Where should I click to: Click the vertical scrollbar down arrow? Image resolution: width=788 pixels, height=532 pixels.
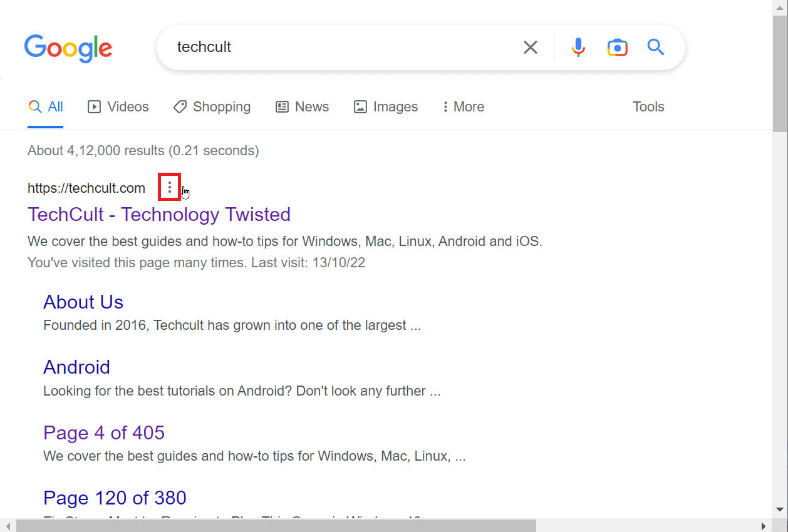pyautogui.click(x=780, y=509)
